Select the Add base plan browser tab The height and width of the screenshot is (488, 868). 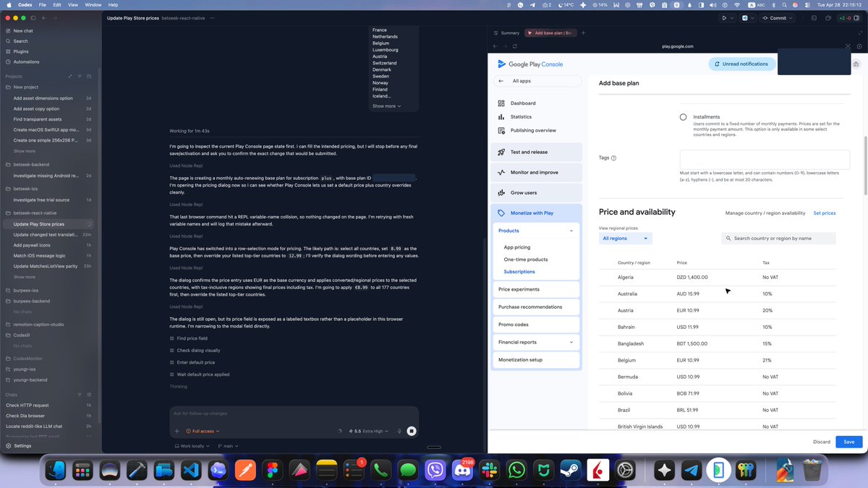coord(549,33)
